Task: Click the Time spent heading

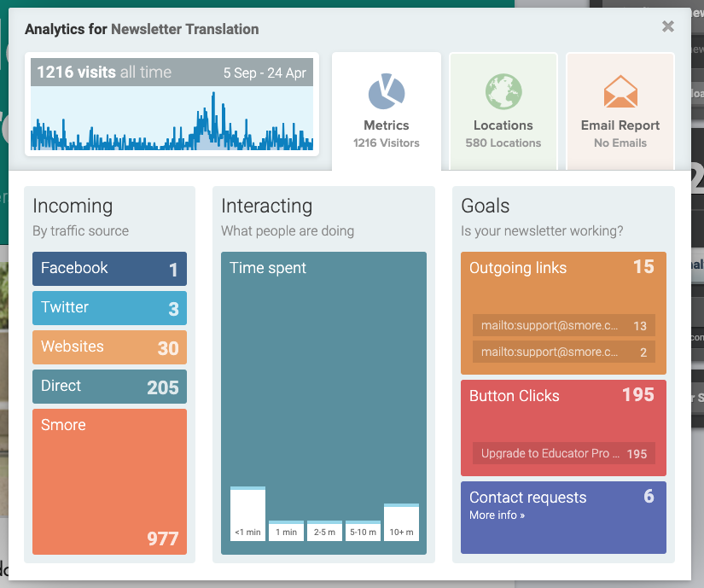Action: pos(268,268)
